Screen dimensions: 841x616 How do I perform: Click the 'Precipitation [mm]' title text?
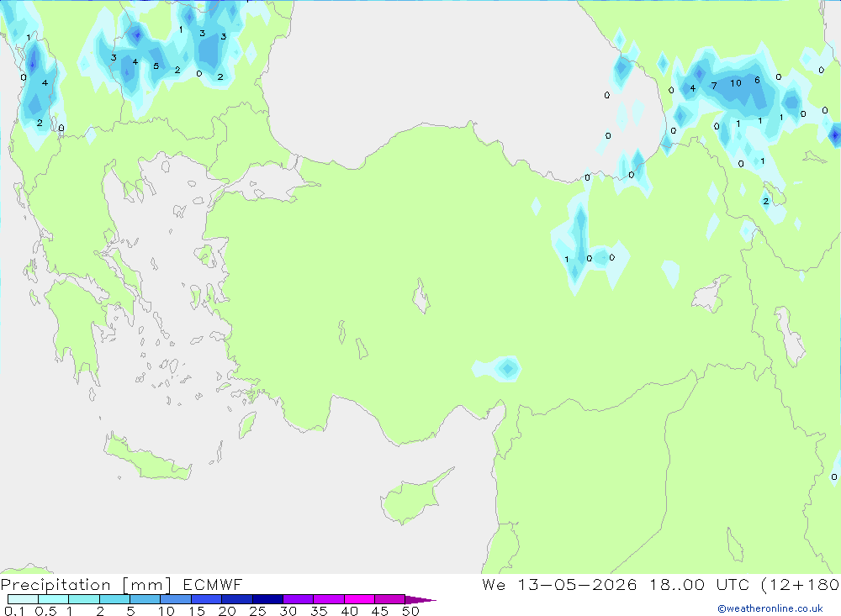(x=86, y=585)
